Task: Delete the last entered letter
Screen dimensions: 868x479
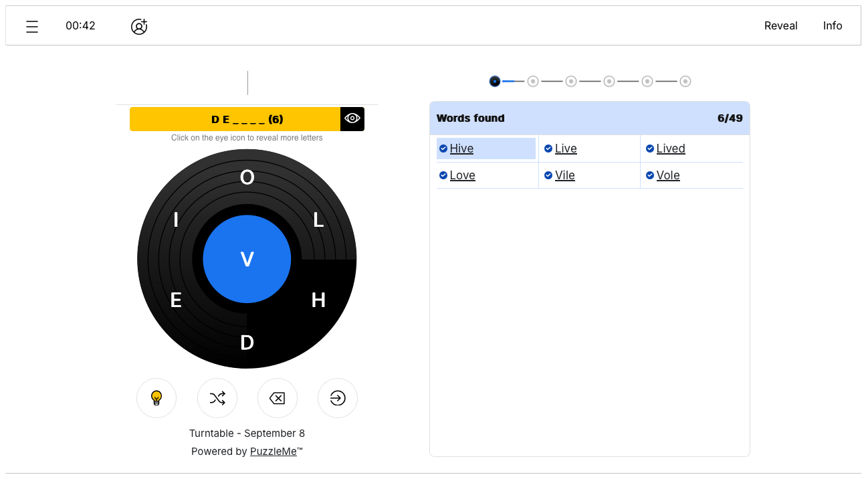Action: tap(277, 398)
